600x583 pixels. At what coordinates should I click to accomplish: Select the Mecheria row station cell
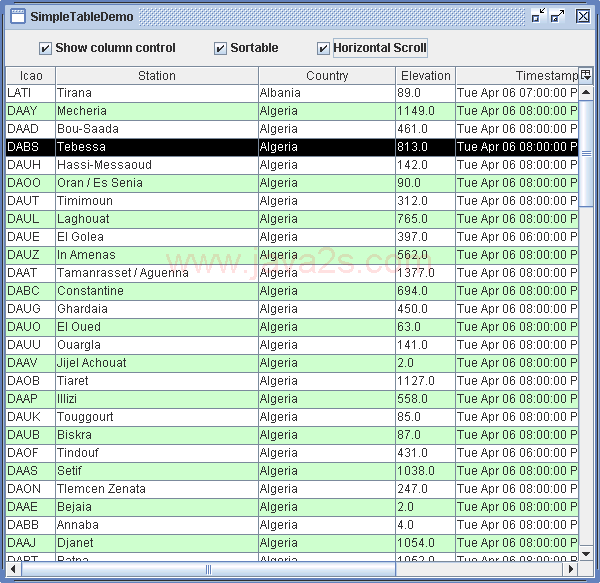[157, 111]
